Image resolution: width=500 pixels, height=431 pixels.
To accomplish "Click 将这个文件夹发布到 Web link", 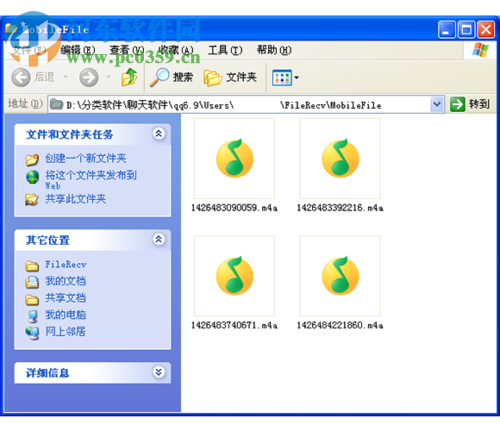I will (91, 180).
